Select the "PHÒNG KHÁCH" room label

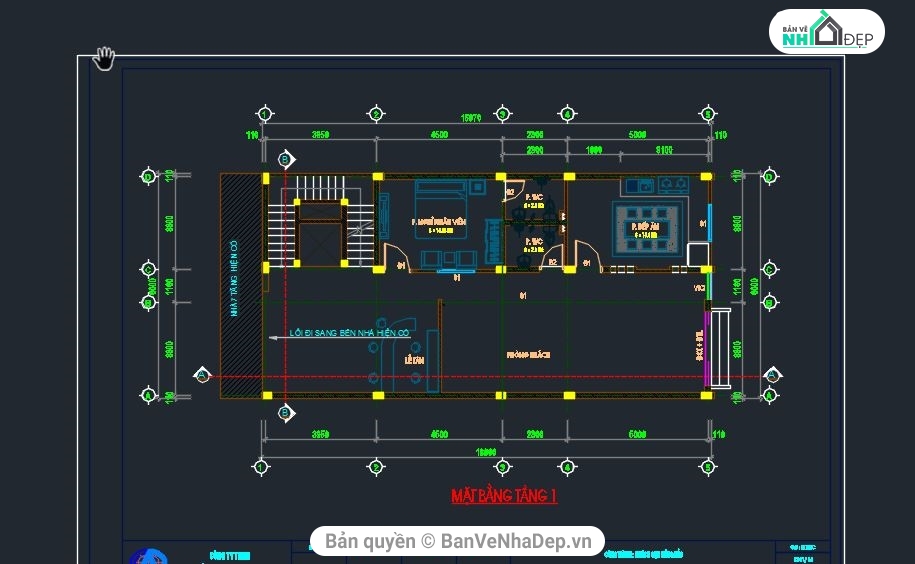528,355
